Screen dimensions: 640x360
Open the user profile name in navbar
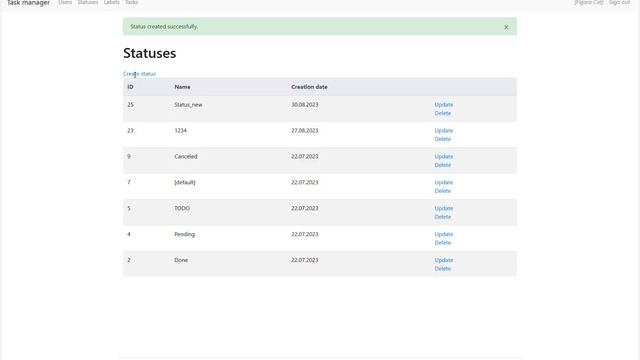pos(589,2)
